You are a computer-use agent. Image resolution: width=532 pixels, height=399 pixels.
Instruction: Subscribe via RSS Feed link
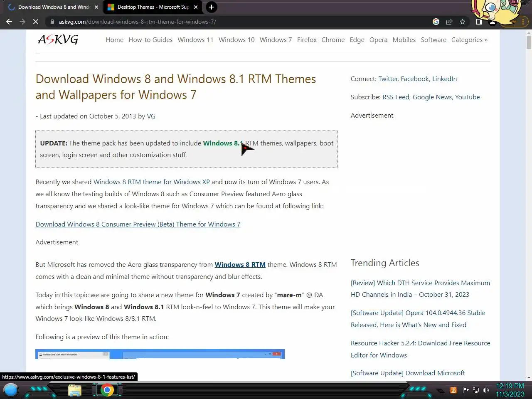point(396,97)
